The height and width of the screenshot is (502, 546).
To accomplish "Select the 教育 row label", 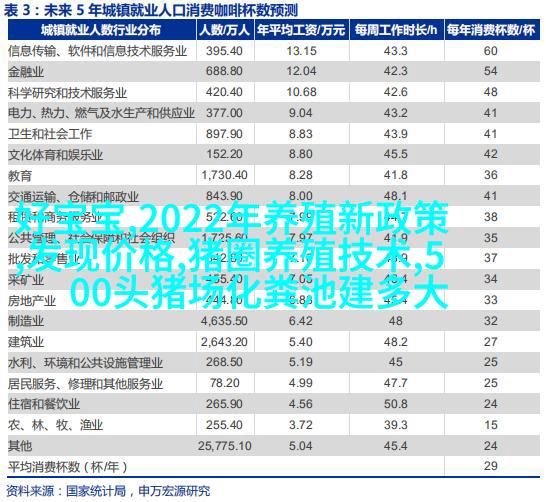I will tap(20, 175).
